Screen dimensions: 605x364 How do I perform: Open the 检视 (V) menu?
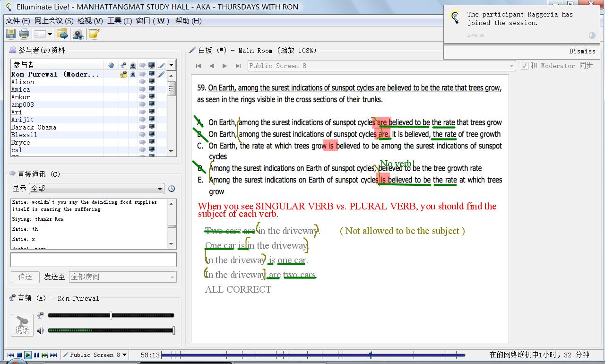coord(90,21)
